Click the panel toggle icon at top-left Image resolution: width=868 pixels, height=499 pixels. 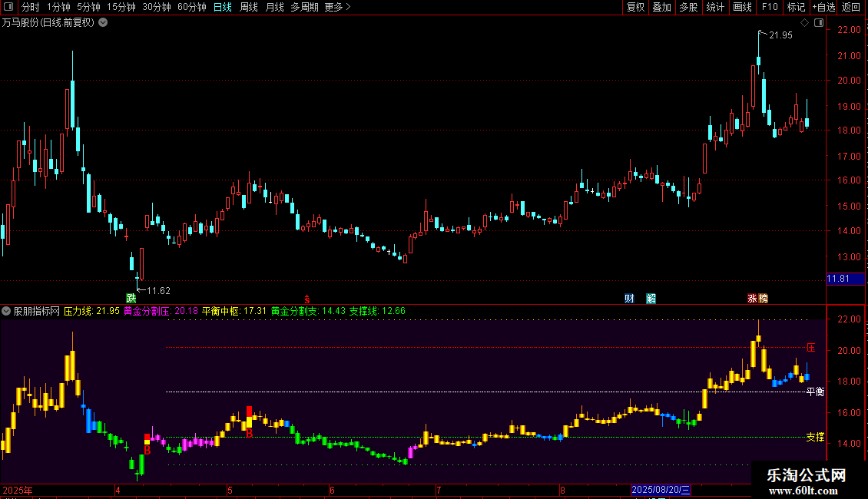click(8, 7)
